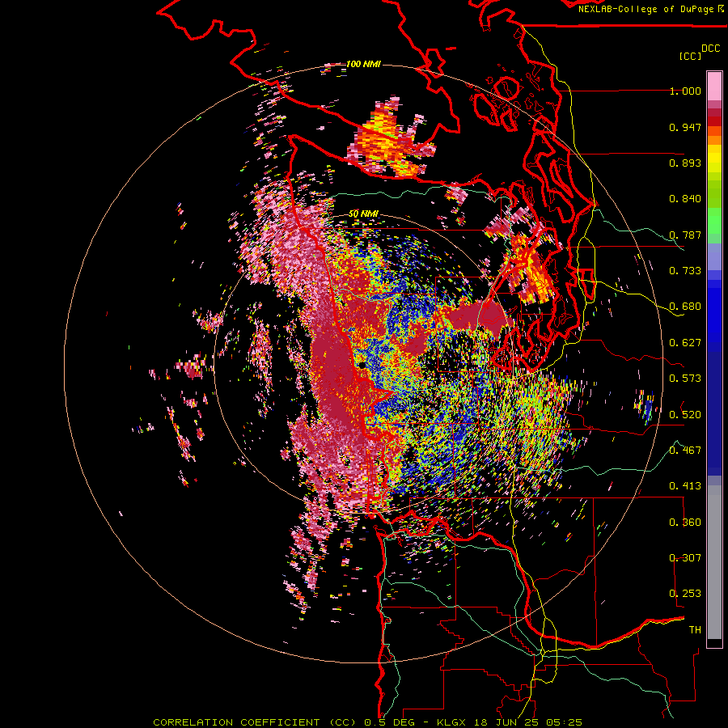Select the 0.893 scale value
The width and height of the screenshot is (728, 728).
pyautogui.click(x=685, y=163)
